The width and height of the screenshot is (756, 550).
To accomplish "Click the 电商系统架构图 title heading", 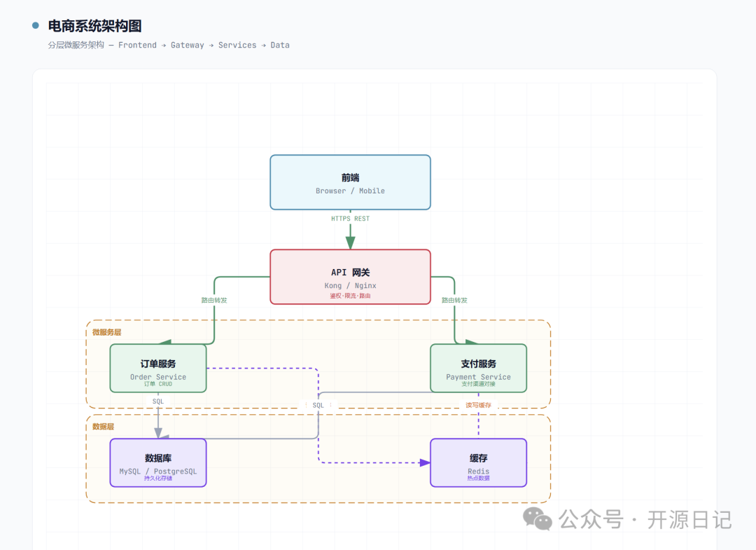I will coord(95,26).
